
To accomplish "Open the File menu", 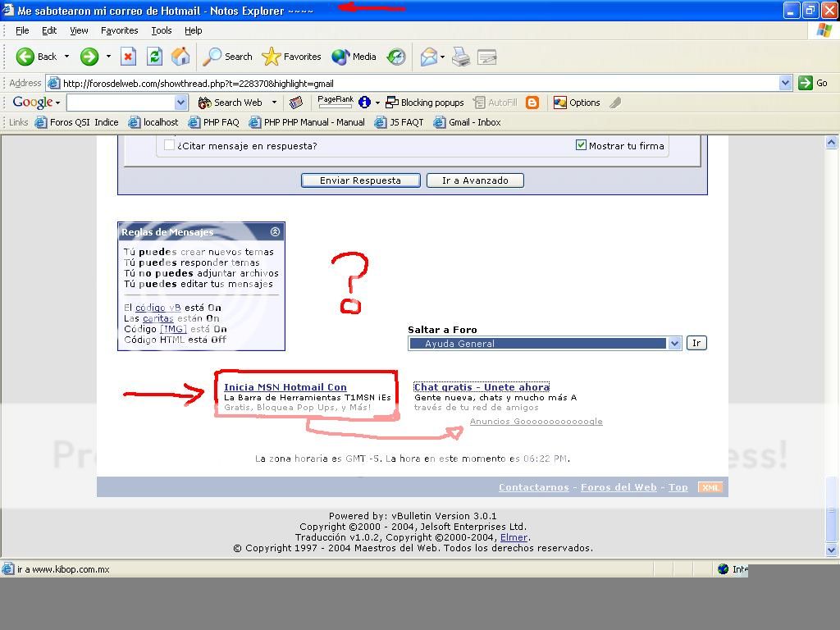I will (x=22, y=30).
